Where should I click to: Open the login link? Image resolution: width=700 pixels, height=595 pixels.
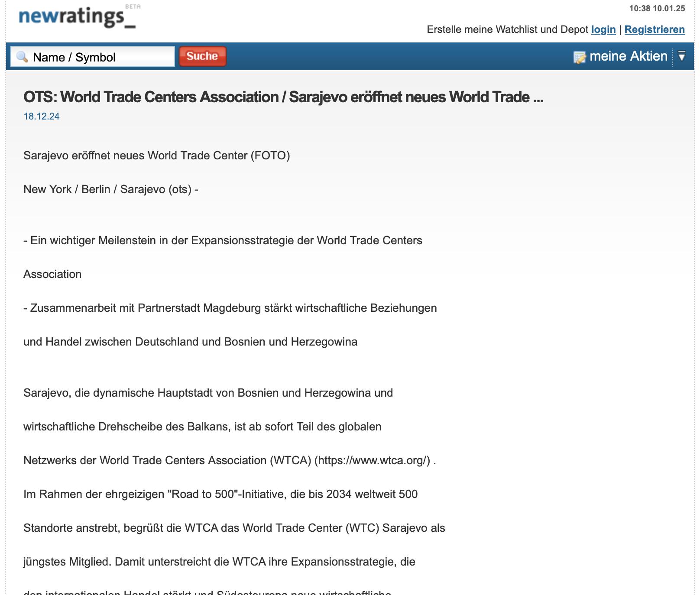click(603, 29)
